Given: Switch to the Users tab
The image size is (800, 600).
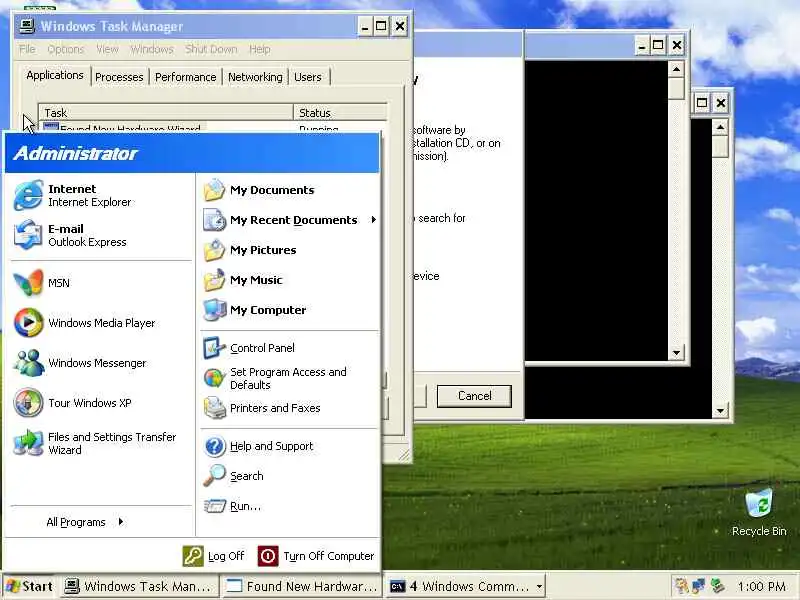Looking at the screenshot, I should click(x=308, y=77).
